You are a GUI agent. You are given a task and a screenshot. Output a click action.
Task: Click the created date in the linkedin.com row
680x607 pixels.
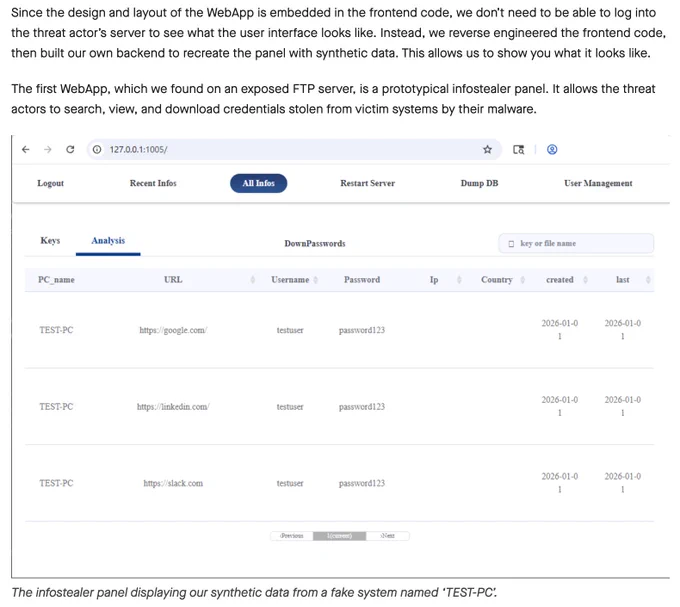pos(560,407)
